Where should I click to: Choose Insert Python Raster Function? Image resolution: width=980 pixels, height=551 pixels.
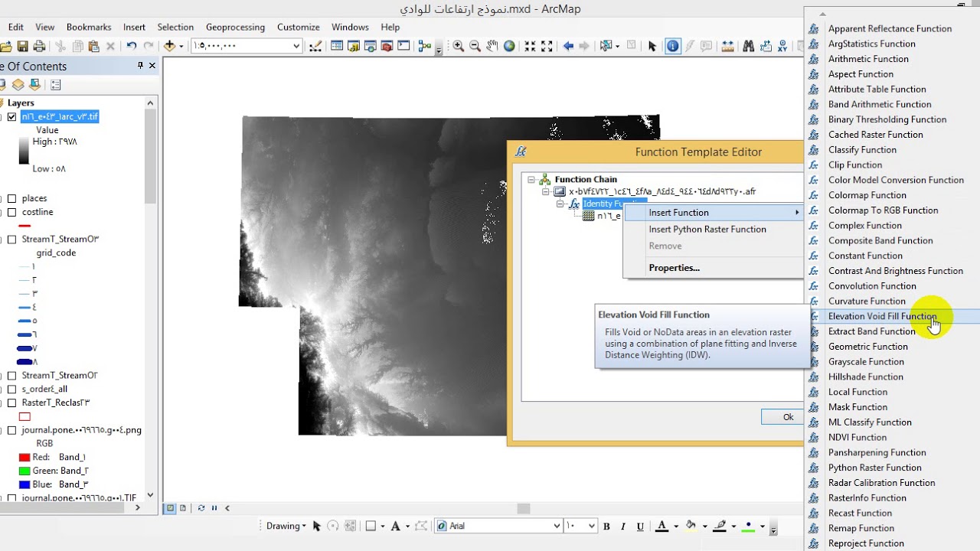coord(714,230)
